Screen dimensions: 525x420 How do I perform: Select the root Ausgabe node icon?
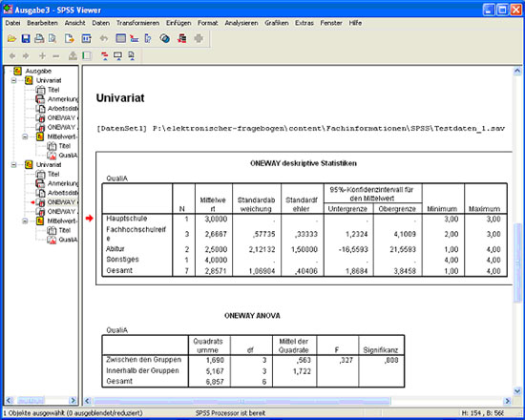[x=17, y=71]
